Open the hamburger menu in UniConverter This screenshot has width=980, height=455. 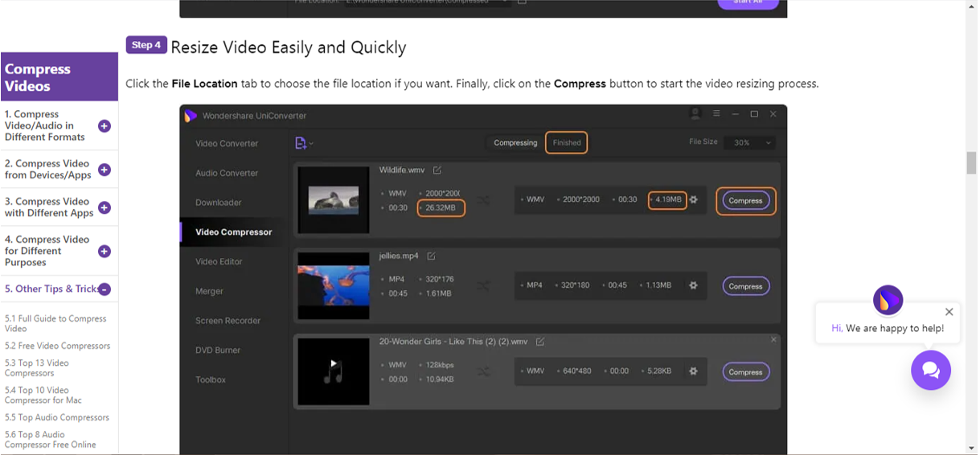point(716,114)
